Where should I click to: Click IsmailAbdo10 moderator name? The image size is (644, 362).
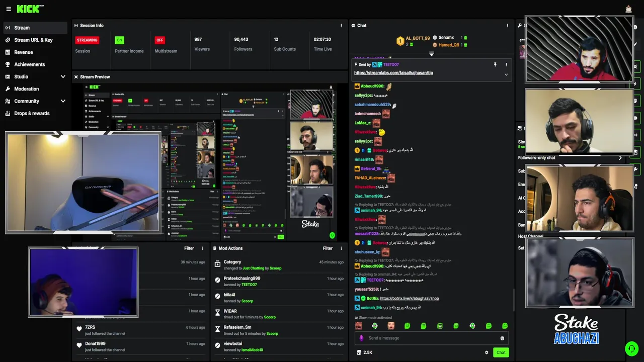click(x=252, y=350)
